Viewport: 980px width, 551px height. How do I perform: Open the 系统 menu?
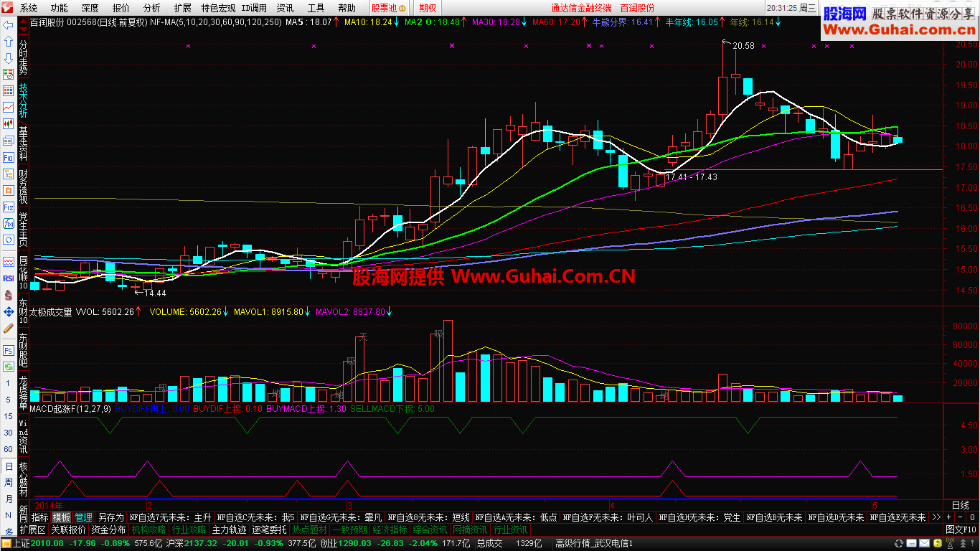point(29,8)
